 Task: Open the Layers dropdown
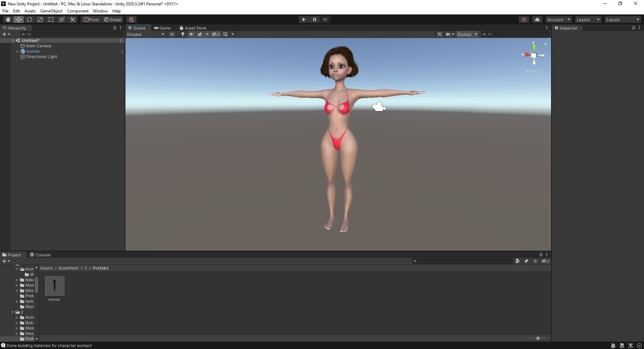tap(588, 20)
